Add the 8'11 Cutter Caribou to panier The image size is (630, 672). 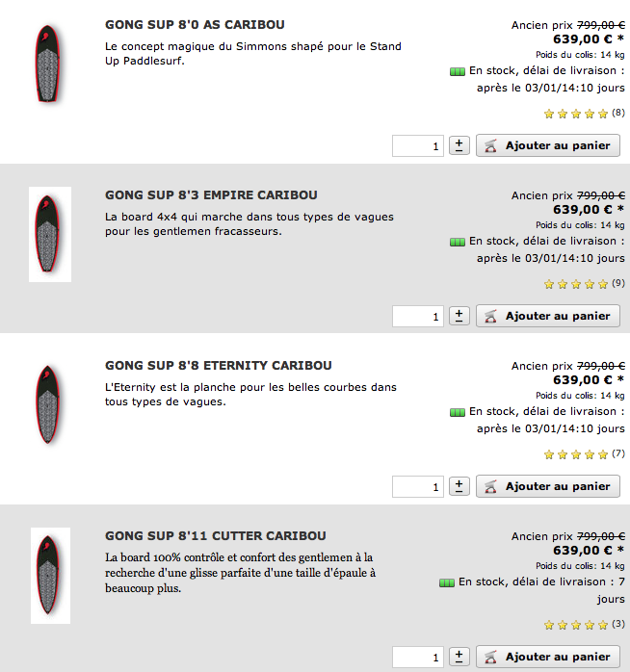(x=548, y=657)
